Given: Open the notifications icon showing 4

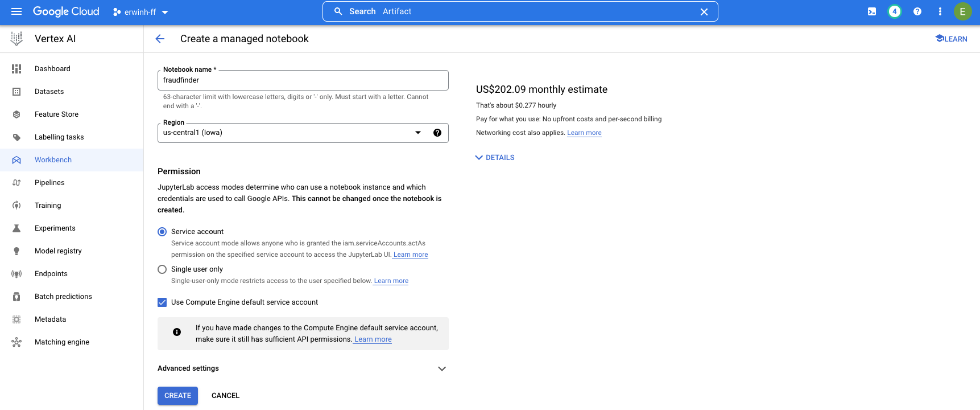Looking at the screenshot, I should [894, 11].
